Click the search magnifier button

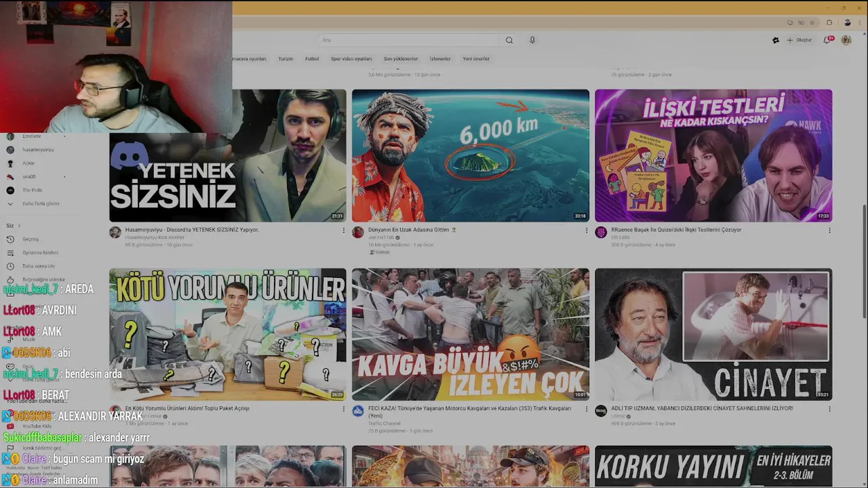pyautogui.click(x=509, y=40)
